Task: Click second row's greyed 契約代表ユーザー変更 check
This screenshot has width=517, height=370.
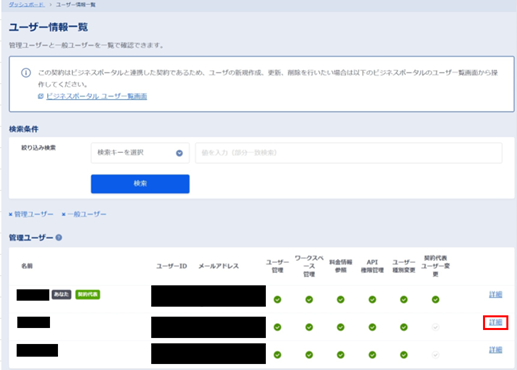Action: tap(435, 327)
